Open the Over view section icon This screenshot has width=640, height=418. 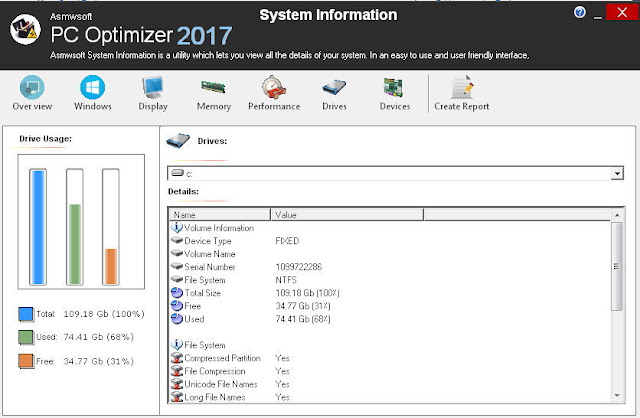32,87
